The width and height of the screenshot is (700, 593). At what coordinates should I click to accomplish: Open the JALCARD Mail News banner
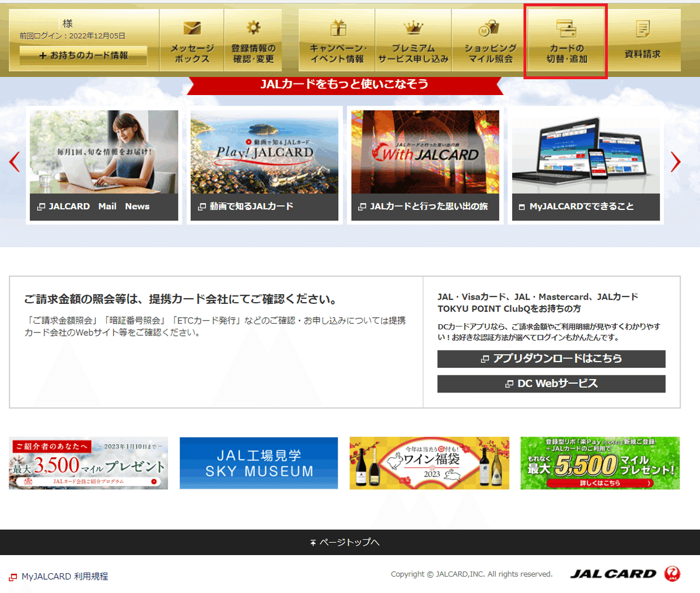coord(103,165)
